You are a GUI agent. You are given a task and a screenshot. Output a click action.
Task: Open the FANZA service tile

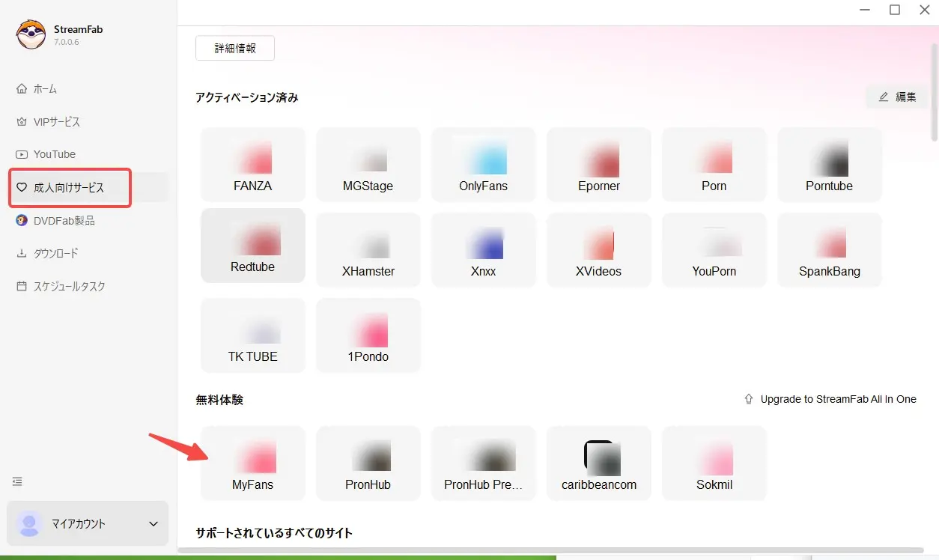[253, 165]
